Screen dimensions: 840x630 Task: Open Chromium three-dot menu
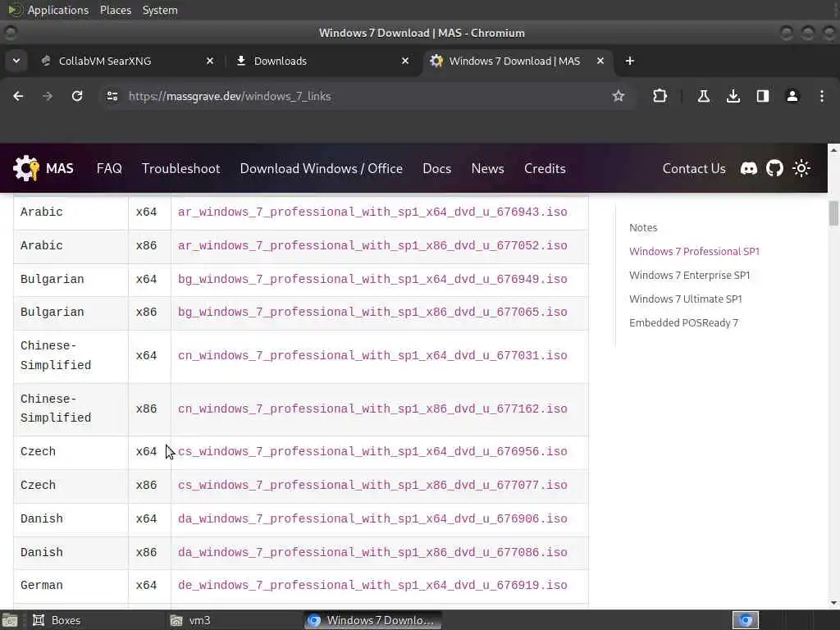pos(822,96)
